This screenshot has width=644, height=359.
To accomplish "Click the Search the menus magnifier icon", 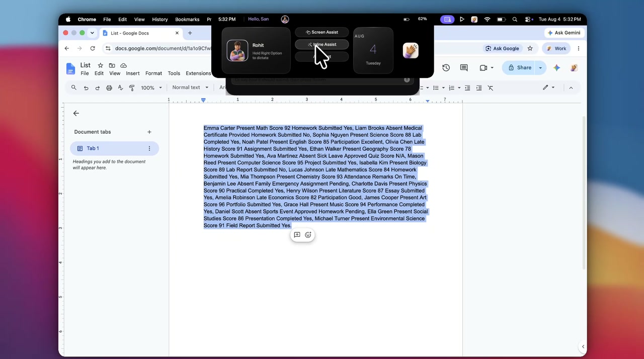I will click(x=74, y=87).
